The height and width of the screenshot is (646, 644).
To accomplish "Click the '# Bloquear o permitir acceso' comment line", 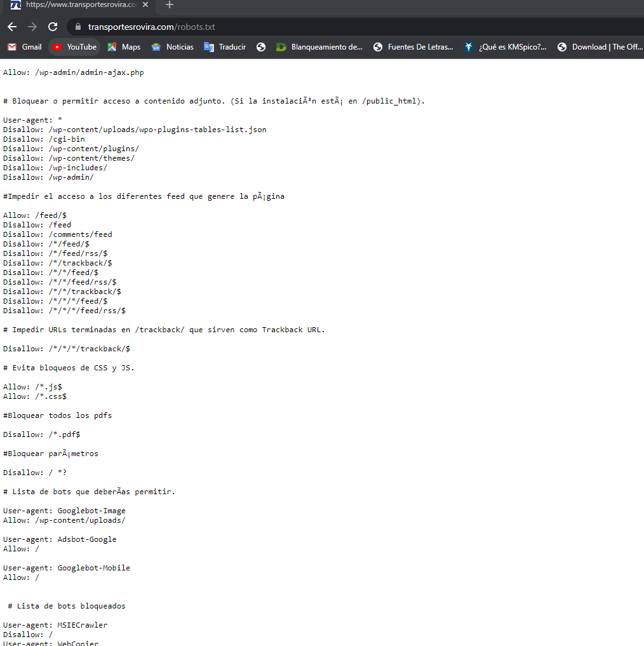I will pos(214,101).
